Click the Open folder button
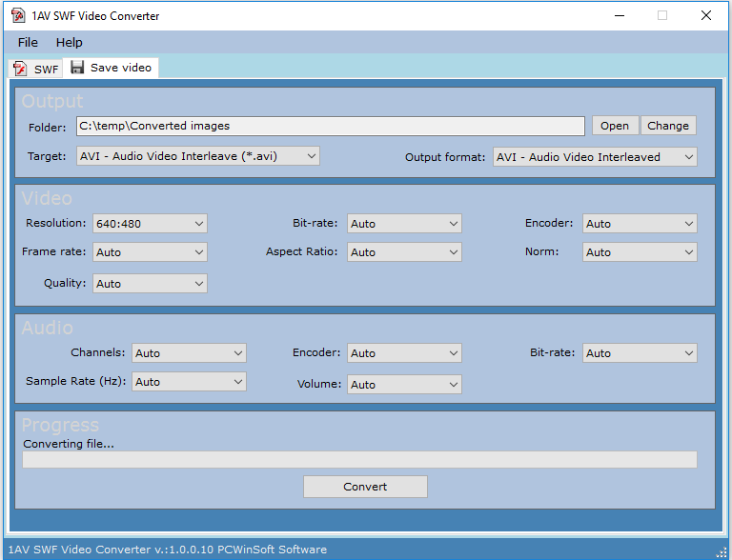This screenshot has height=560, width=732. (x=615, y=126)
